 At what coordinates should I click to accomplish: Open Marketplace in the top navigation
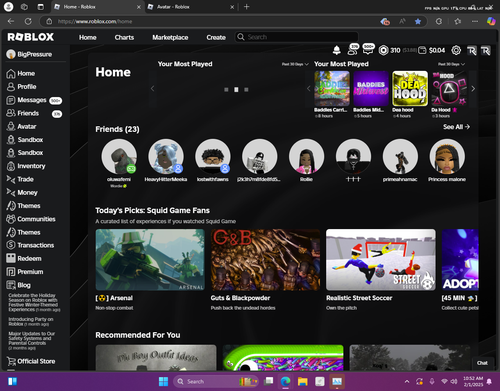tap(170, 37)
